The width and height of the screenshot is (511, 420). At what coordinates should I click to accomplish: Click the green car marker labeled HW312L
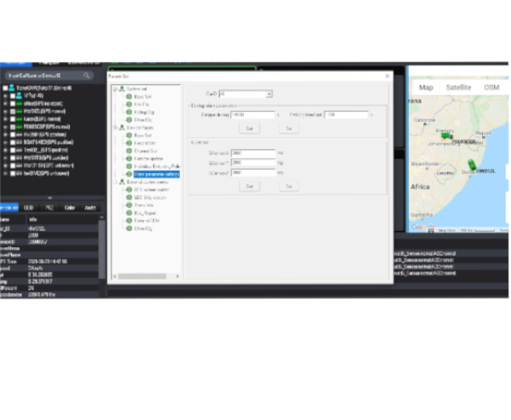472,165
